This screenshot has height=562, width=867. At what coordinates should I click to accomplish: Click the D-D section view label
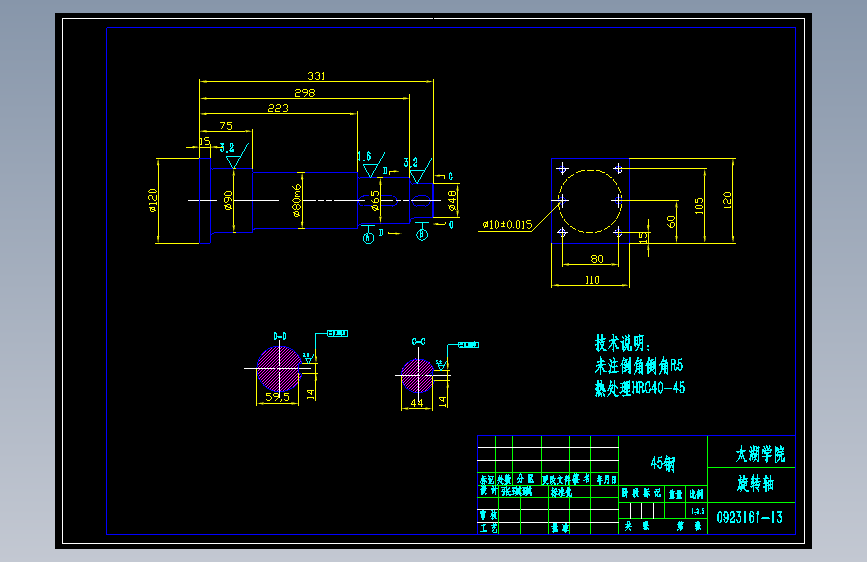pyautogui.click(x=280, y=336)
